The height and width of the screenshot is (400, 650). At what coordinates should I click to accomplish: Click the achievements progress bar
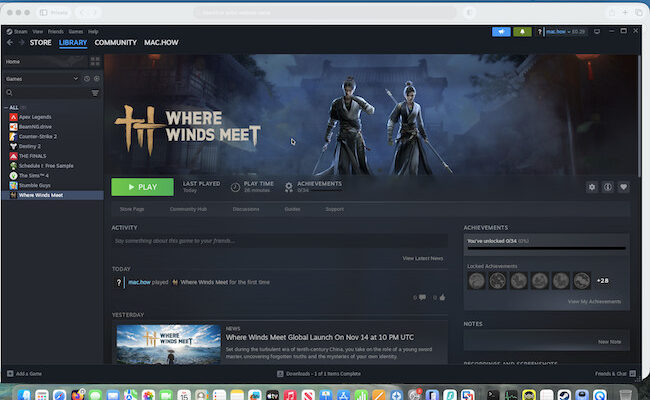547,249
